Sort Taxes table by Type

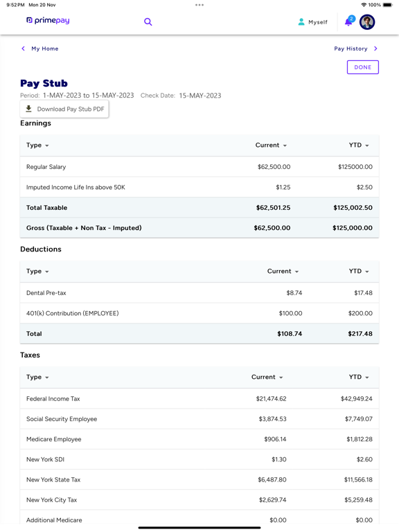(x=37, y=378)
